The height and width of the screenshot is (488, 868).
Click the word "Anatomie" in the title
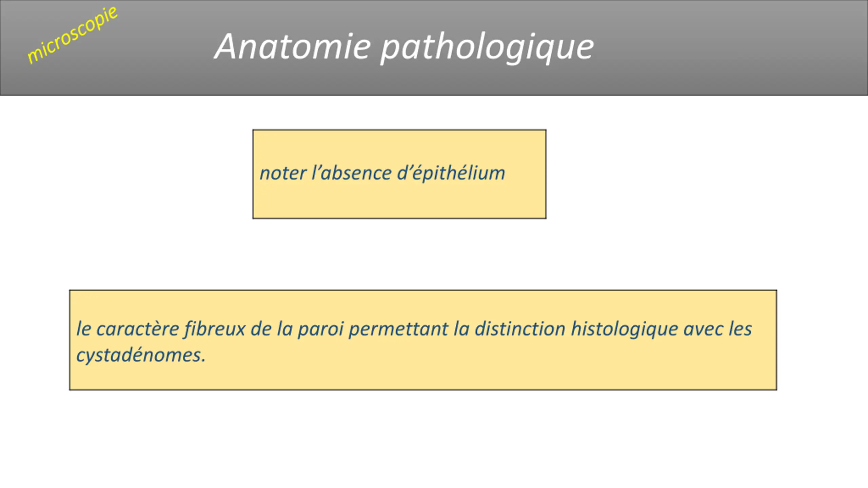(x=293, y=47)
